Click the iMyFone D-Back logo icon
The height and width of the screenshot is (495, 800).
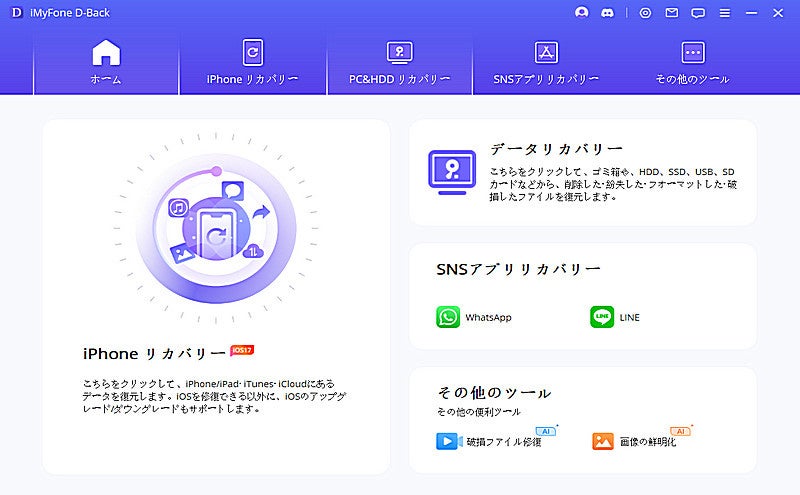(17, 13)
